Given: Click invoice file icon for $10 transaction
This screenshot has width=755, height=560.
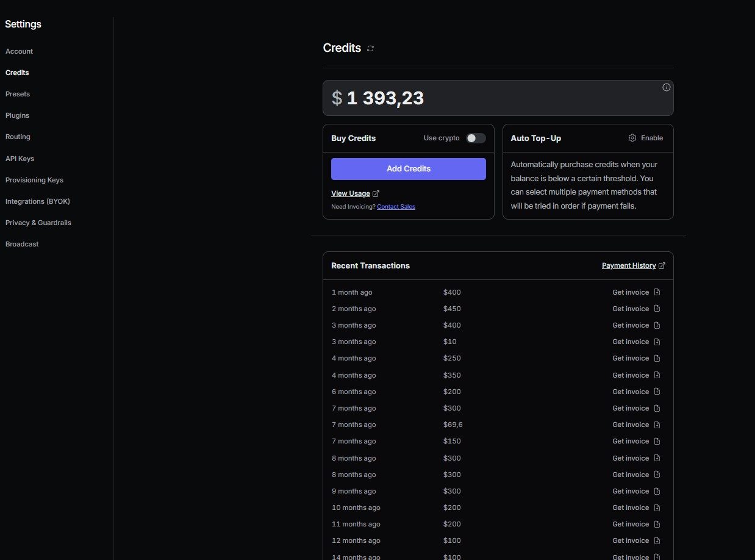Looking at the screenshot, I should pos(657,342).
